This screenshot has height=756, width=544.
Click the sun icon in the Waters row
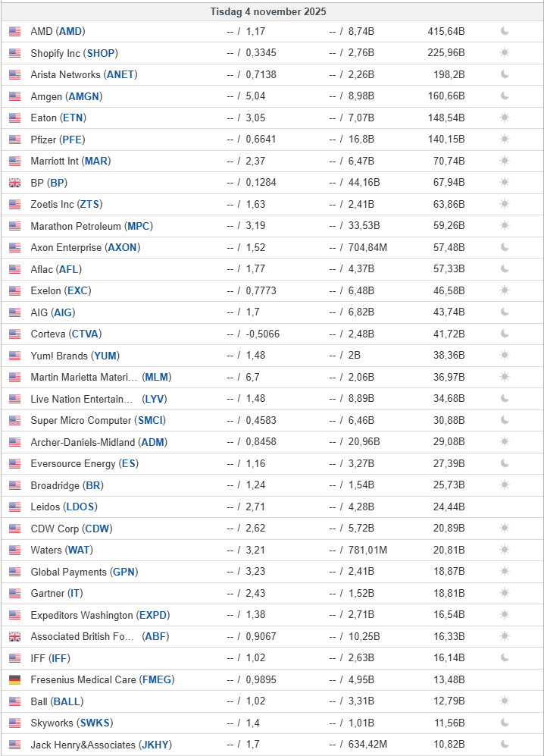[x=505, y=550]
